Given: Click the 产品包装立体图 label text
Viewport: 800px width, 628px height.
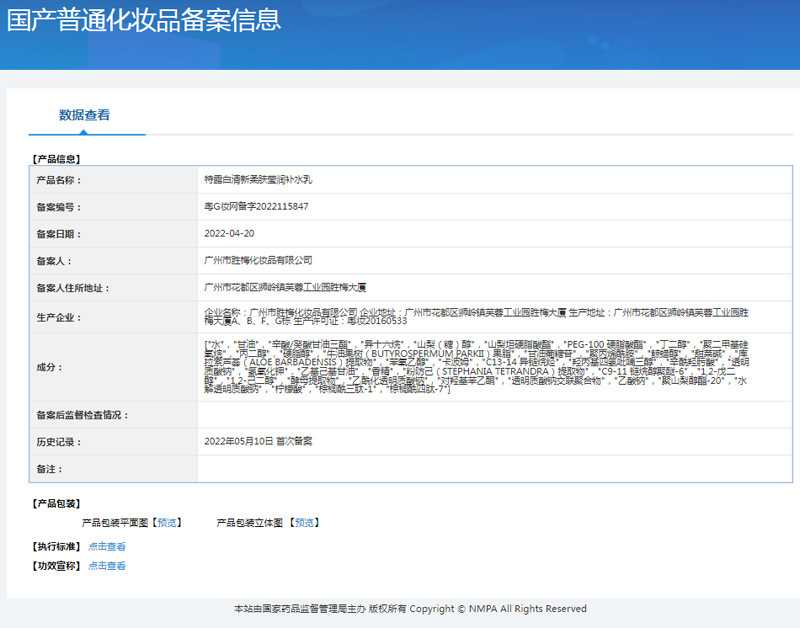Looking at the screenshot, I should [249, 523].
